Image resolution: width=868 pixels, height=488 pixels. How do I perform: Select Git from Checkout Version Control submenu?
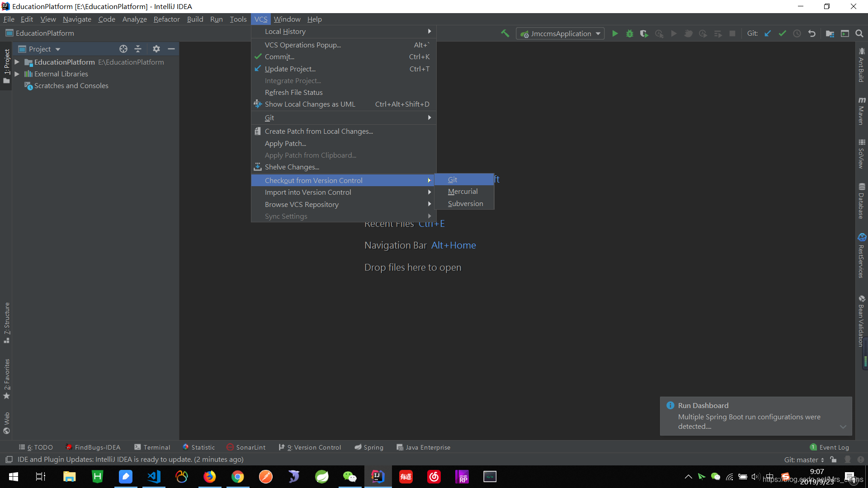(x=453, y=180)
